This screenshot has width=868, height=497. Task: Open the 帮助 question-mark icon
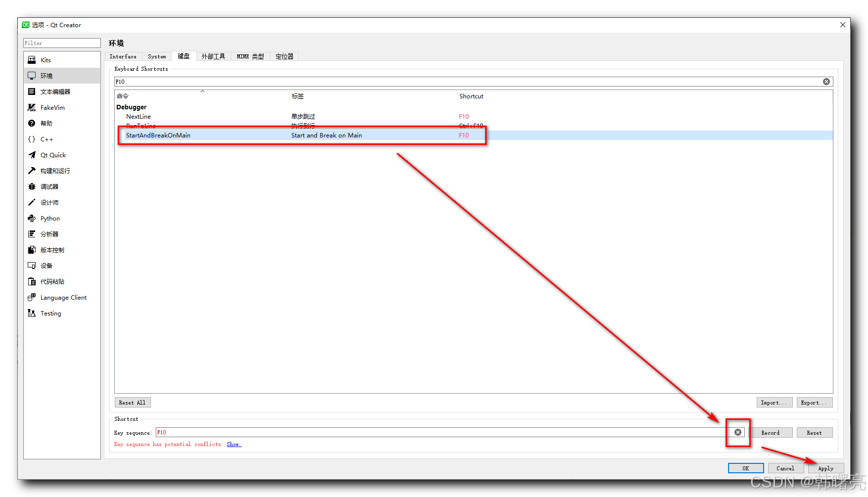point(32,123)
